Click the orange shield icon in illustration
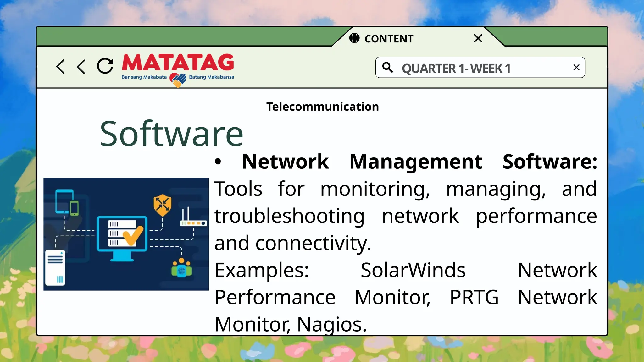This screenshot has height=362, width=644. [163, 205]
